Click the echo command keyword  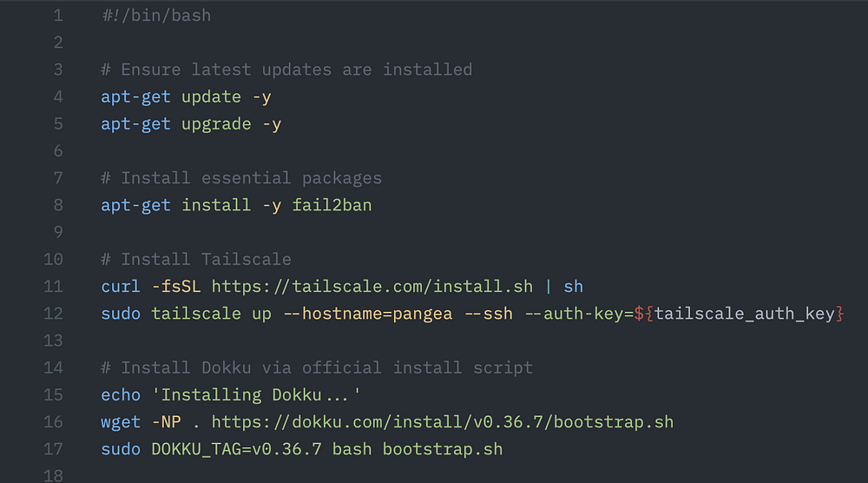(121, 395)
